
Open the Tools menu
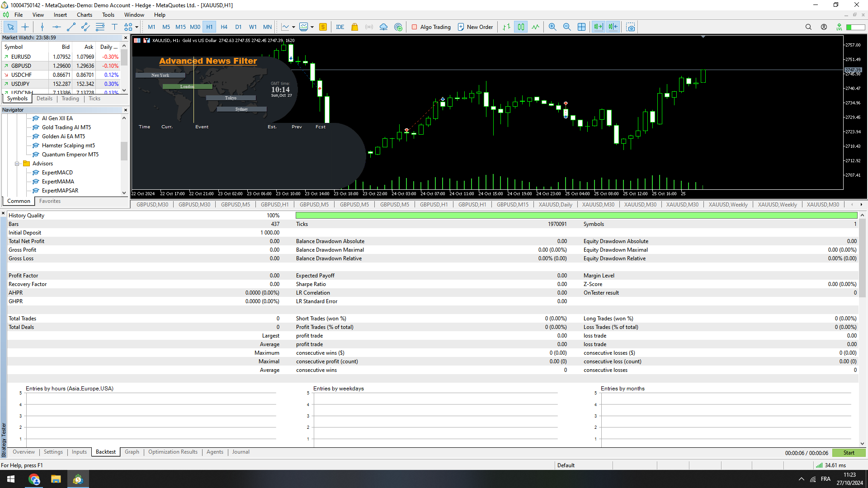[108, 15]
